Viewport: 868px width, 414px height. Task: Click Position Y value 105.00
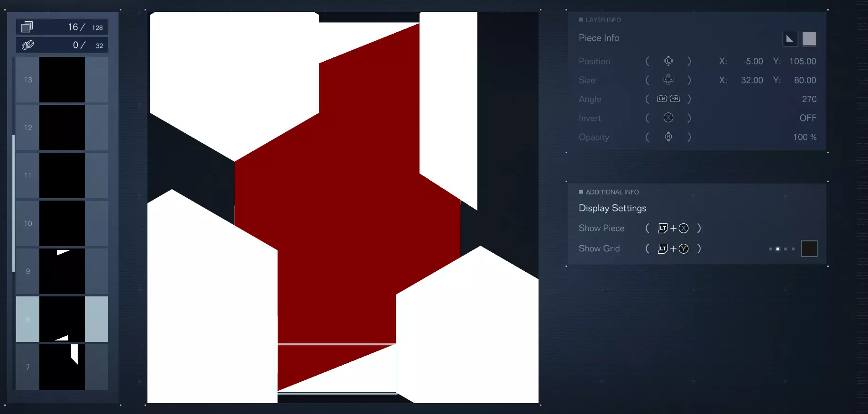803,61
